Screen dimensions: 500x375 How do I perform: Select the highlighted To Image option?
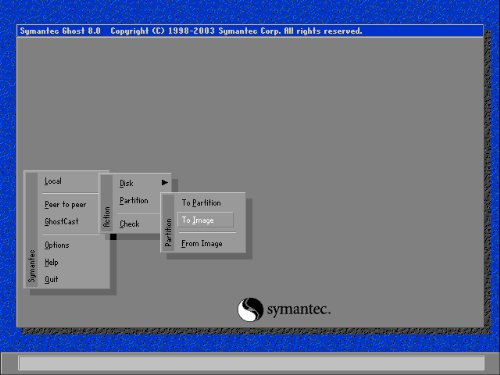[x=205, y=220]
